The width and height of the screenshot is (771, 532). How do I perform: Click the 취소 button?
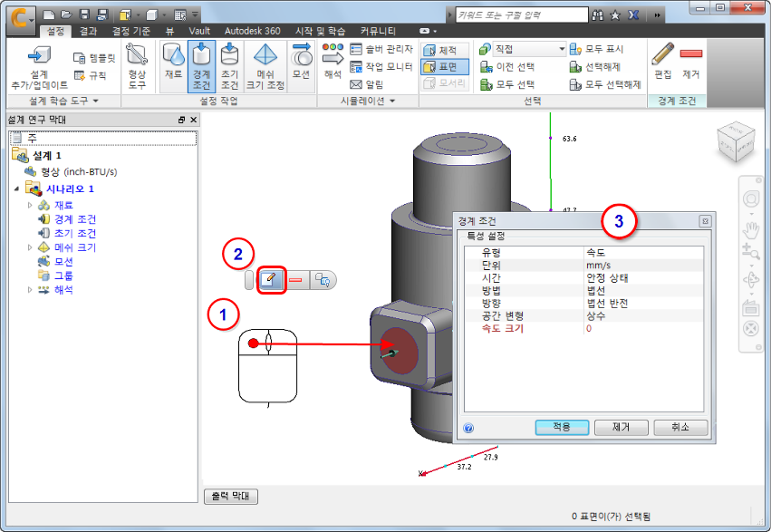point(680,427)
